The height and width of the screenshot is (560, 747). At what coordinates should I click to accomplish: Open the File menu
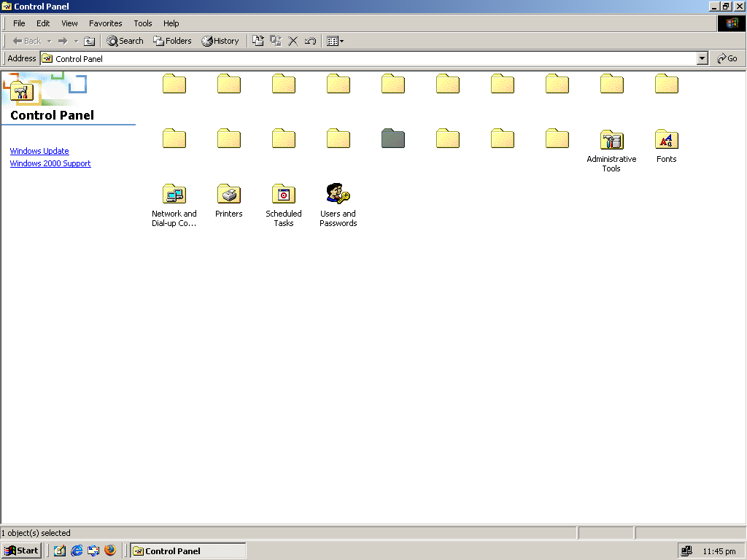pyautogui.click(x=19, y=23)
